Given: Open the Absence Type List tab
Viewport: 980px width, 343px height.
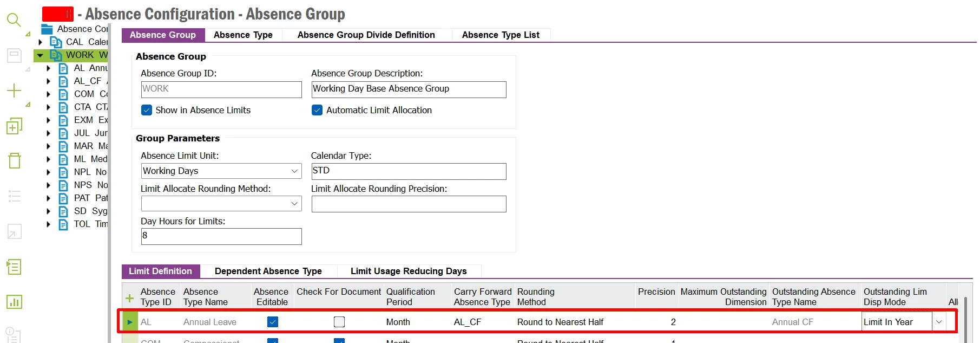Looking at the screenshot, I should pyautogui.click(x=501, y=35).
